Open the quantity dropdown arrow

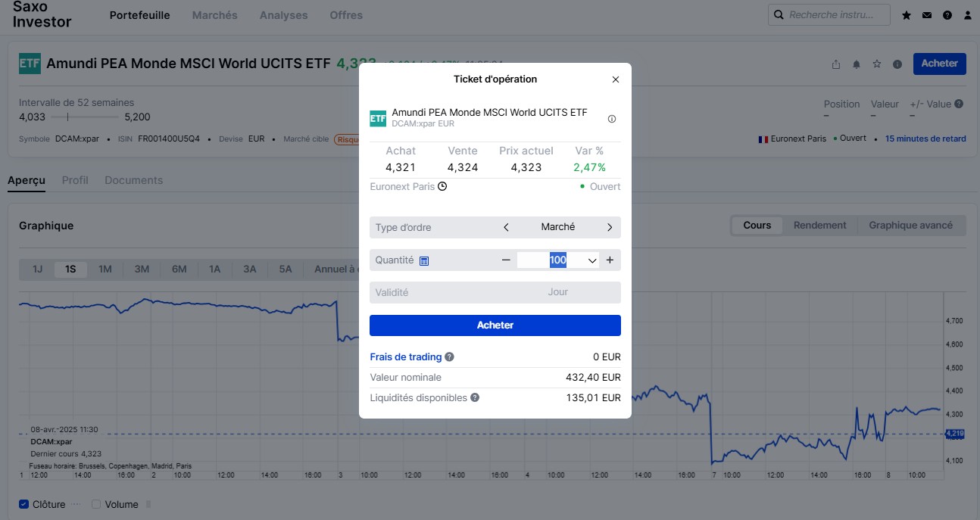(592, 260)
